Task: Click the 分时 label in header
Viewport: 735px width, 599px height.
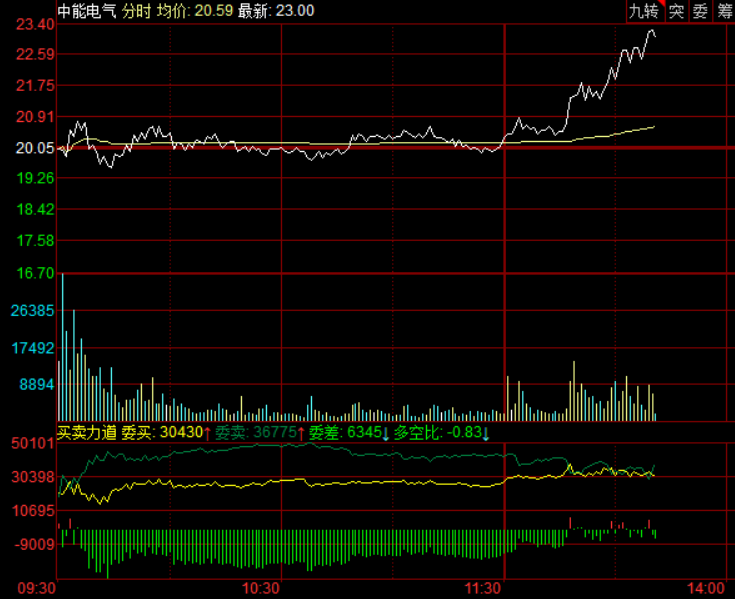Action: pos(136,11)
